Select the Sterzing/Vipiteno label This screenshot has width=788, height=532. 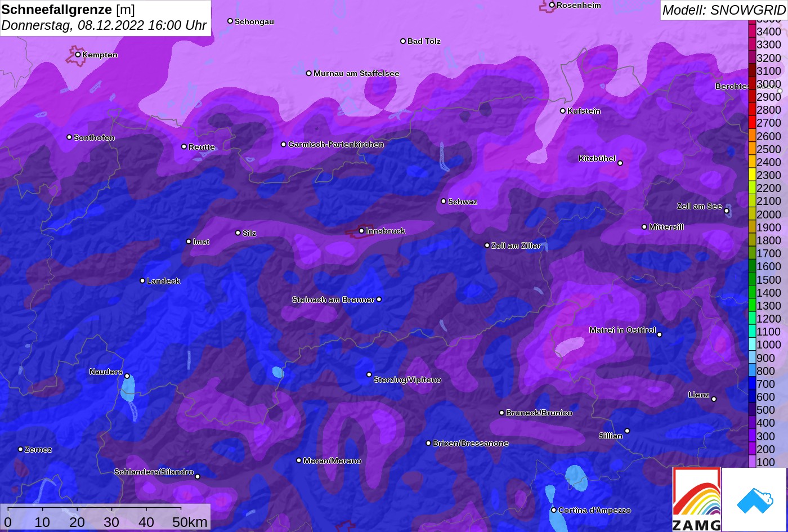click(408, 380)
